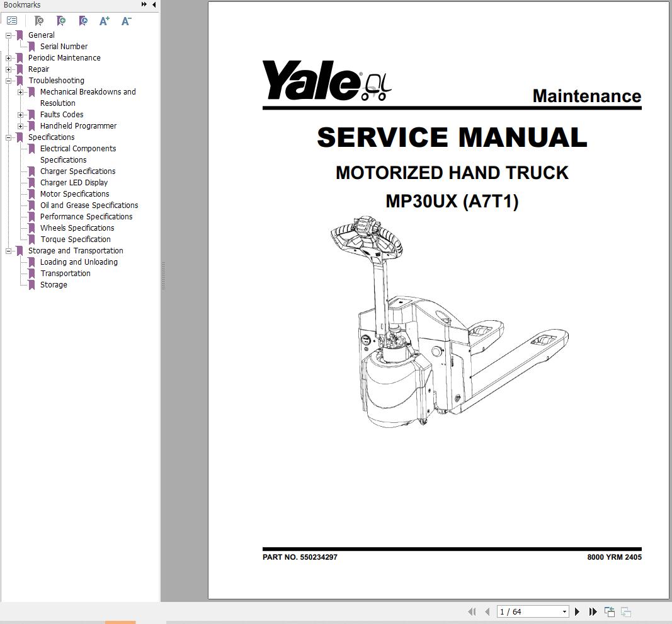The height and width of the screenshot is (624, 672).
Task: Open the page number dropdown
Action: [x=564, y=611]
